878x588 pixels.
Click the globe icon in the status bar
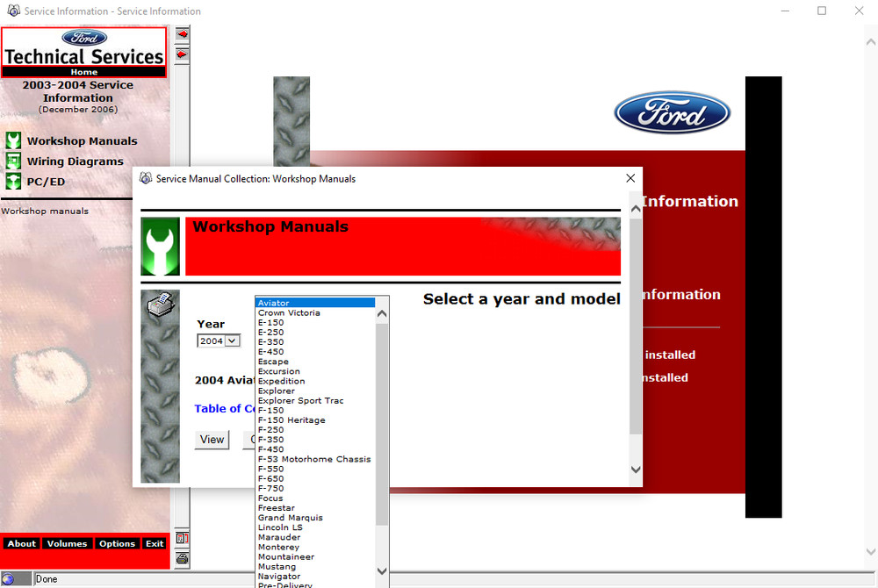coord(11,578)
